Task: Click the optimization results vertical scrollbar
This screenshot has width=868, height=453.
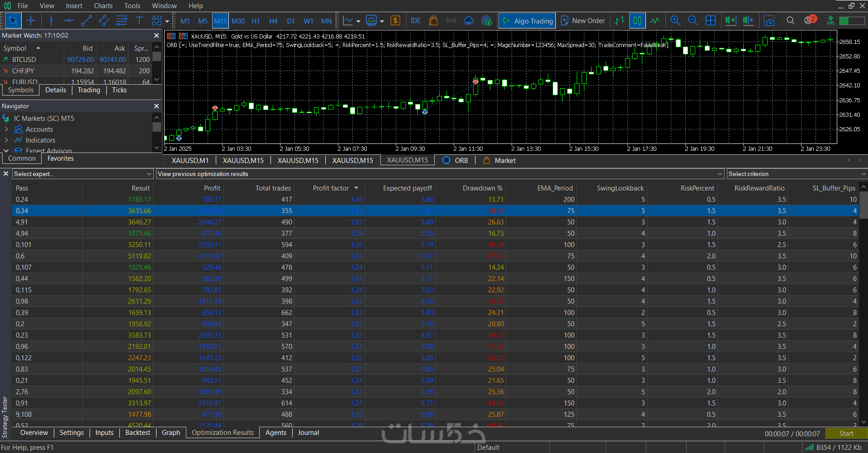Action: pos(863,304)
